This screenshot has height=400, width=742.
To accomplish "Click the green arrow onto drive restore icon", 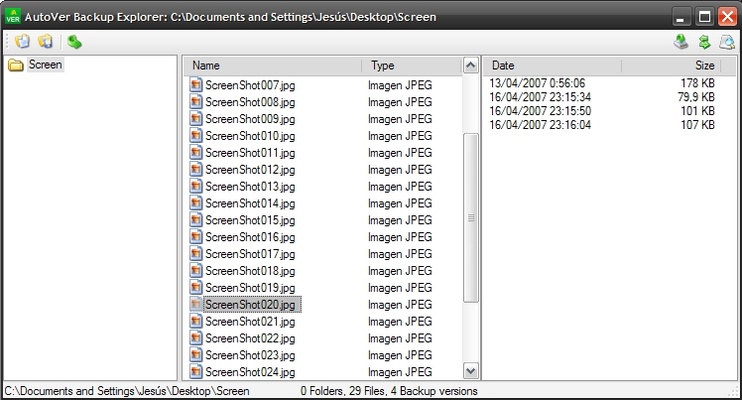I will pyautogui.click(x=680, y=42).
